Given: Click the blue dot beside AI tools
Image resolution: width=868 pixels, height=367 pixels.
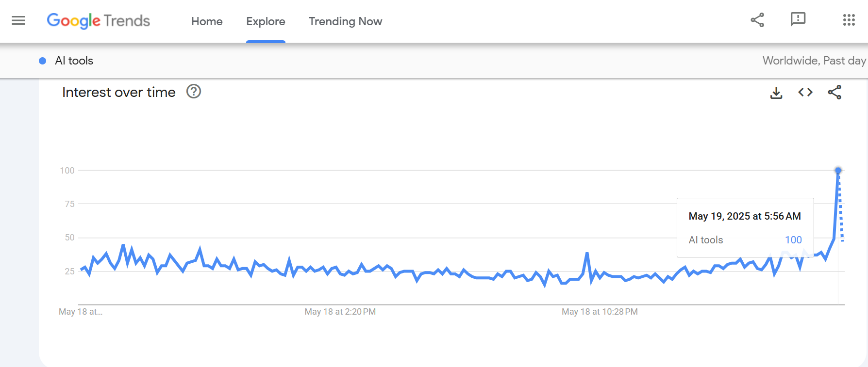Looking at the screenshot, I should pos(42,61).
